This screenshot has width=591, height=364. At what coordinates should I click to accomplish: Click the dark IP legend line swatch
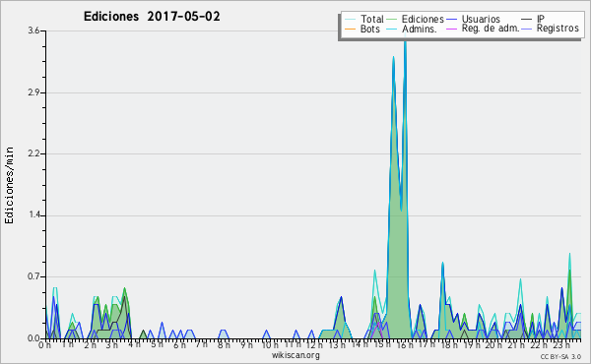coord(527,20)
